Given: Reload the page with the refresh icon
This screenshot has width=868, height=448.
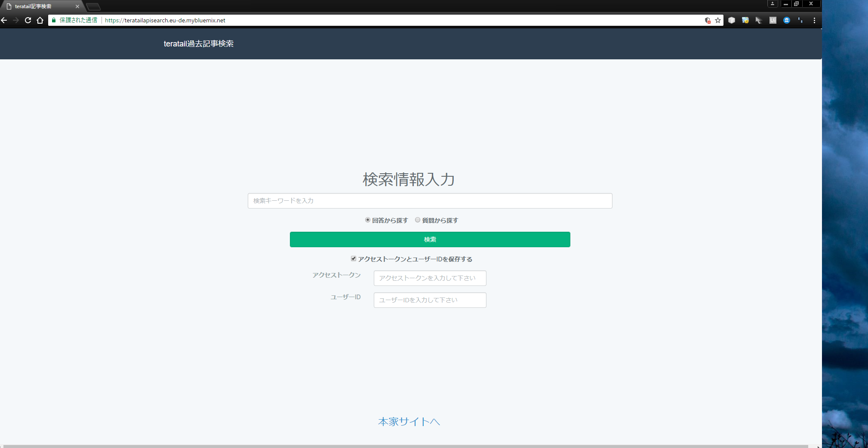Looking at the screenshot, I should [28, 20].
